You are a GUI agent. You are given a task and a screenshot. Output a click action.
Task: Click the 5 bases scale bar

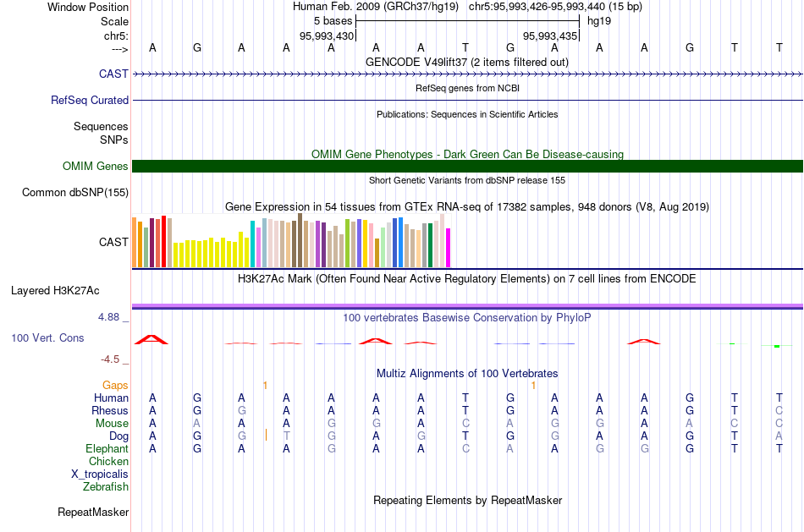tap(467, 21)
